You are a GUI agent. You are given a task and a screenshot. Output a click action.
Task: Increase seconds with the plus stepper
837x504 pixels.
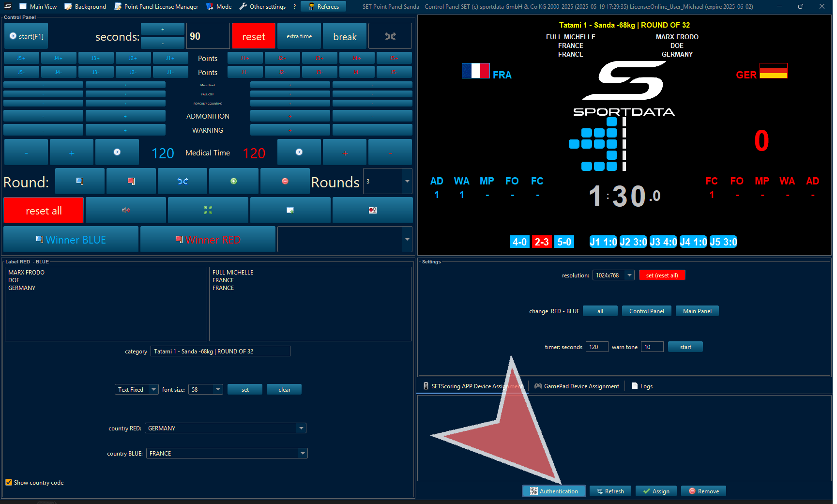pyautogui.click(x=163, y=29)
